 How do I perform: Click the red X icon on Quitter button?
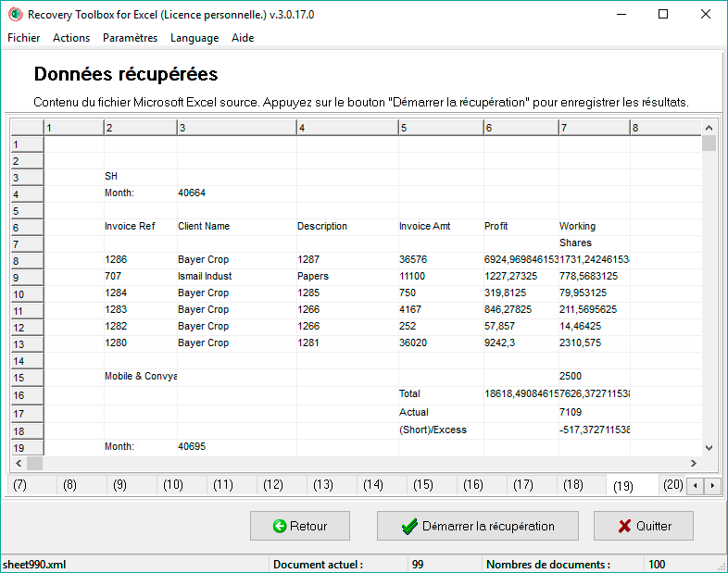click(x=624, y=526)
